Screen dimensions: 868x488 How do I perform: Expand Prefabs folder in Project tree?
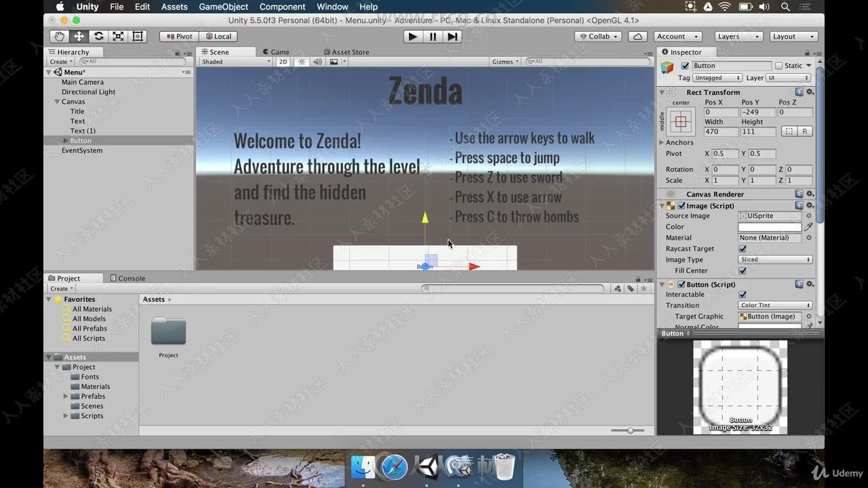(66, 396)
